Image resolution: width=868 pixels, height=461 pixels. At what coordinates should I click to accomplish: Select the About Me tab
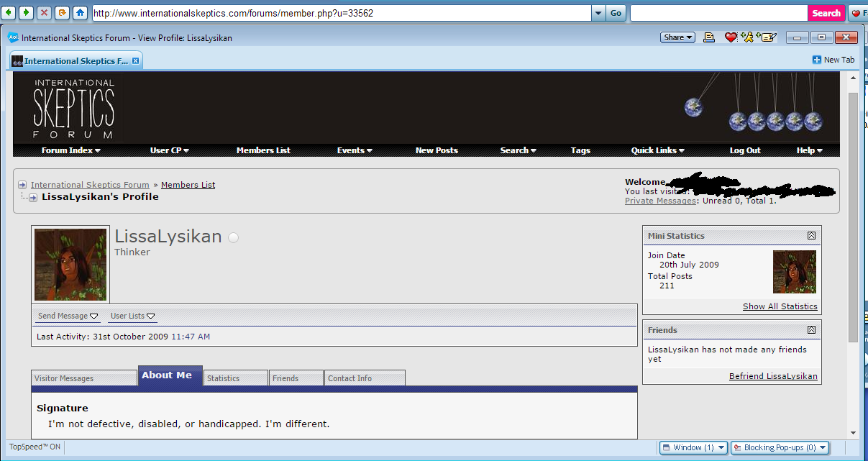point(170,375)
